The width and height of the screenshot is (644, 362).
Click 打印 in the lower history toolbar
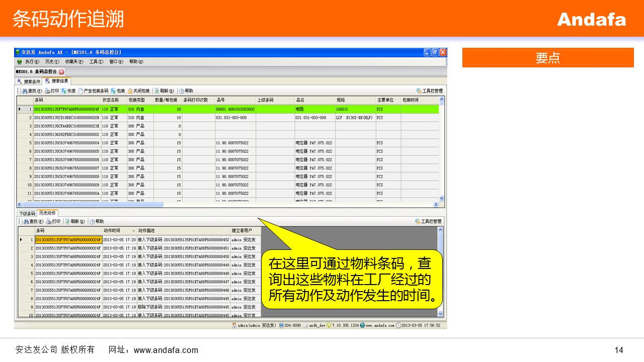49,221
